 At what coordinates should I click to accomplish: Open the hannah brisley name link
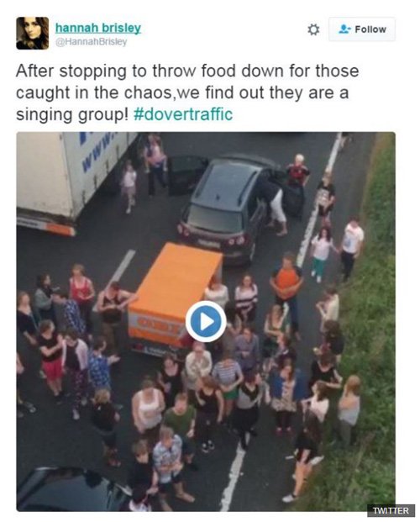[98, 28]
